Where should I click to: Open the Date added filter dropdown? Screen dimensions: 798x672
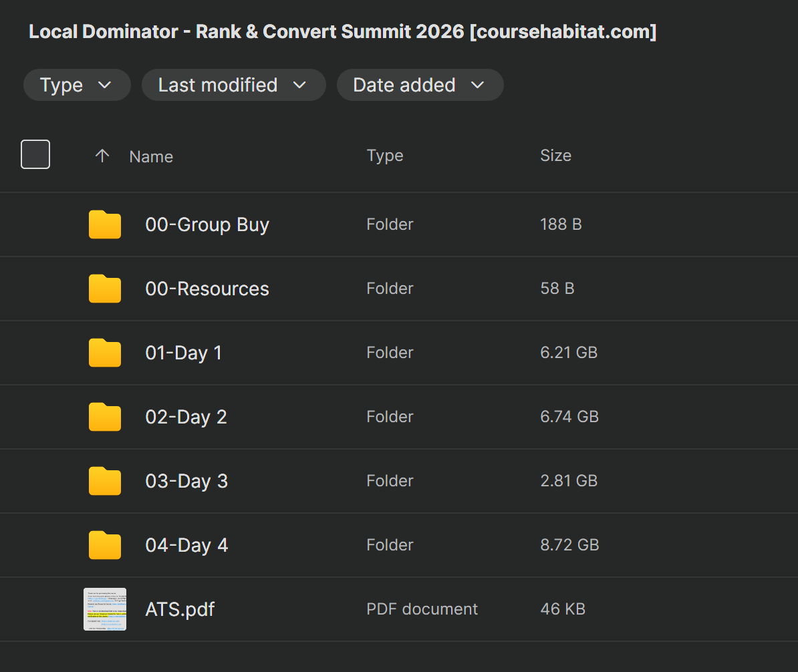click(419, 85)
